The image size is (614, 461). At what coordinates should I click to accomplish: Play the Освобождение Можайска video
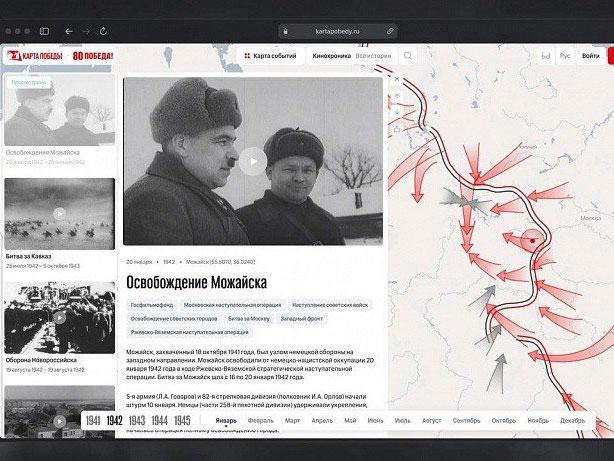pos(253,161)
